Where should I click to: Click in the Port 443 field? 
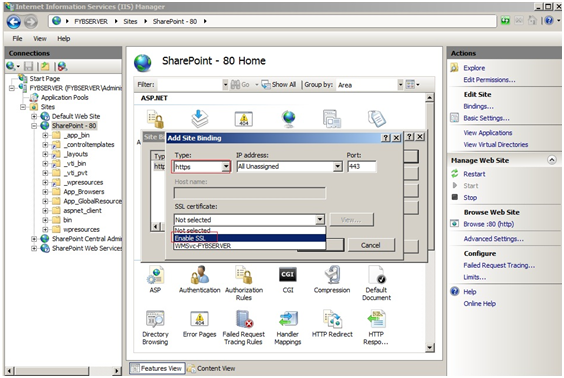361,167
